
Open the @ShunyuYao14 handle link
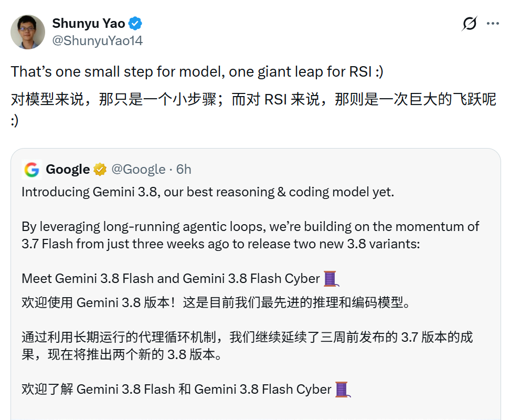(97, 40)
